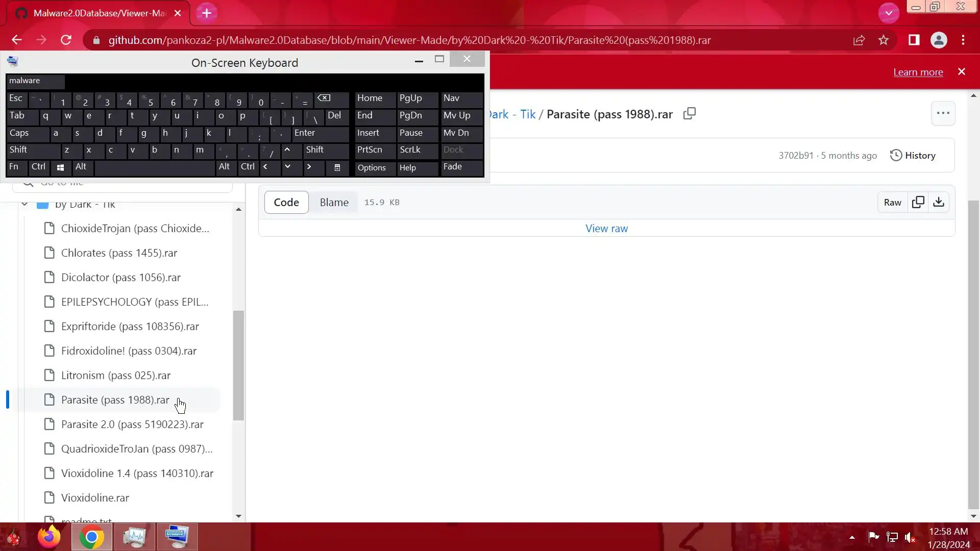Open Parasite 2.0 (pass 5190223).rar file
The height and width of the screenshot is (551, 980).
click(x=132, y=424)
